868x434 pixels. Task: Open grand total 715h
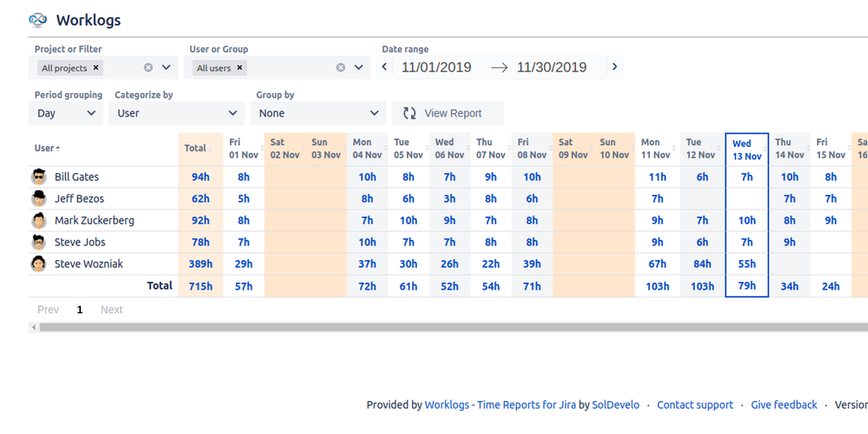click(201, 286)
